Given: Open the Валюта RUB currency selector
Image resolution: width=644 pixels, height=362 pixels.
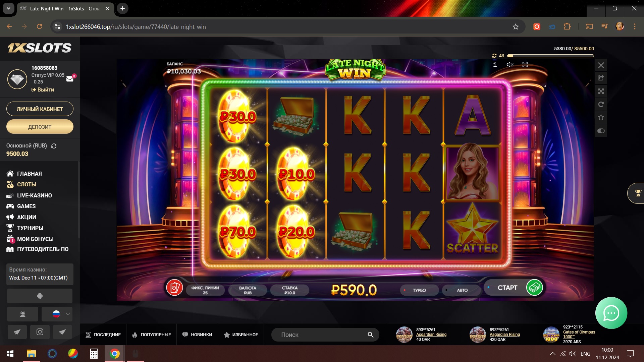Looking at the screenshot, I should click(248, 290).
